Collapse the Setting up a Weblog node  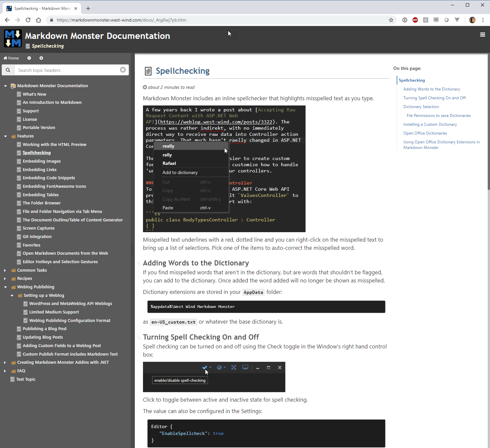click(12, 296)
